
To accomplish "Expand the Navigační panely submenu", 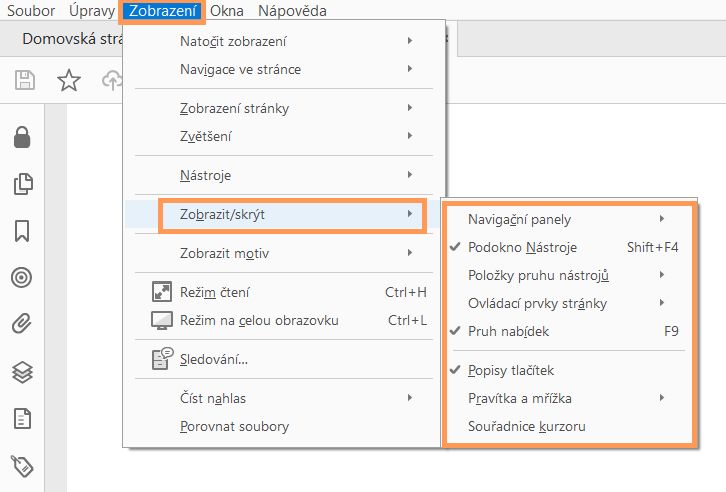I will (520, 219).
